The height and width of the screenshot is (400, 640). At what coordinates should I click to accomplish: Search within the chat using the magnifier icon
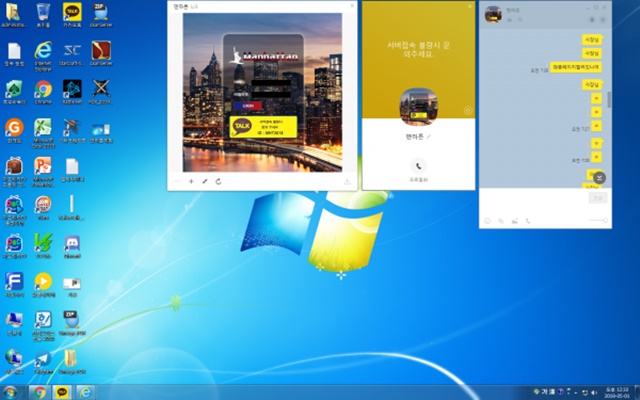click(x=520, y=20)
